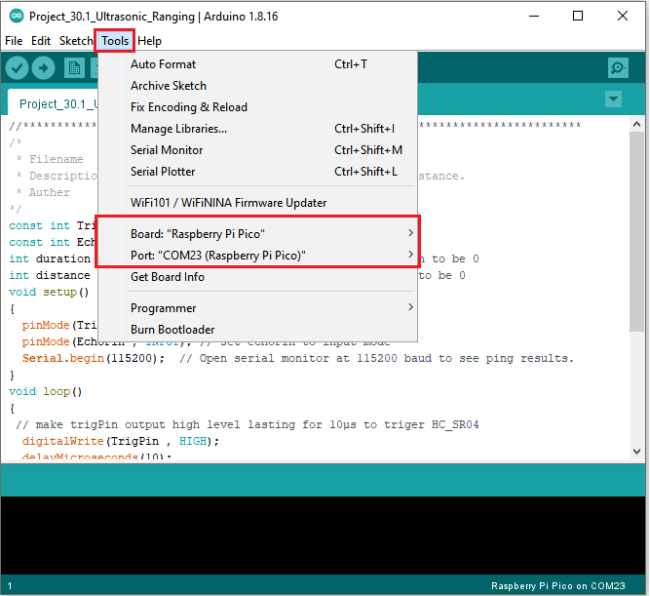Image resolution: width=650 pixels, height=596 pixels.
Task: Click the black console output area
Action: click(323, 535)
